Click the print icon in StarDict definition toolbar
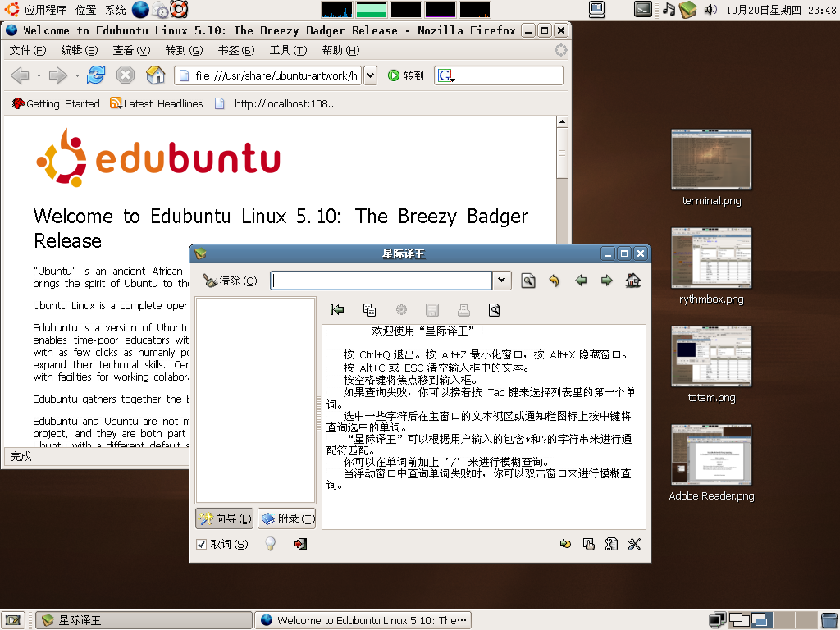Image resolution: width=840 pixels, height=630 pixels. [463, 309]
